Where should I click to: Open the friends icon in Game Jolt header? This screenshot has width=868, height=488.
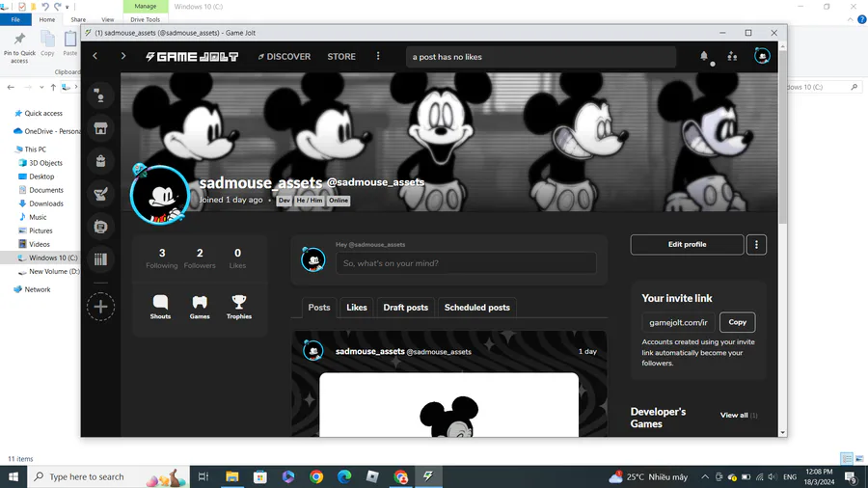click(x=732, y=56)
